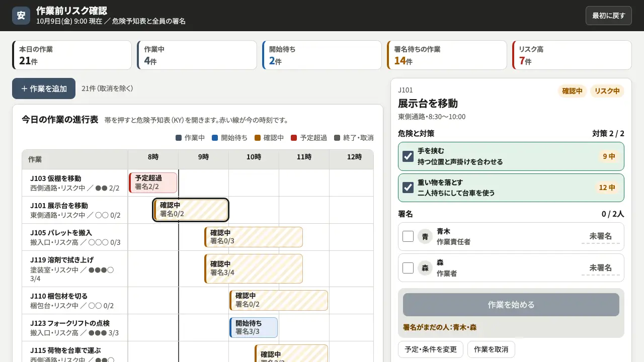Open the J101 確認中 署名0/2 bar
The image size is (644, 362).
191,210
